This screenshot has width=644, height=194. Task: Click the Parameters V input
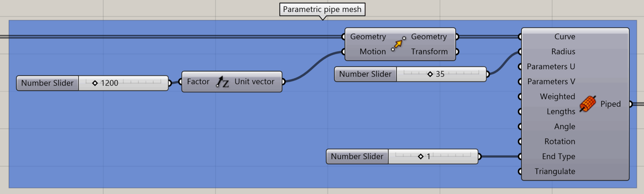[x=551, y=82]
